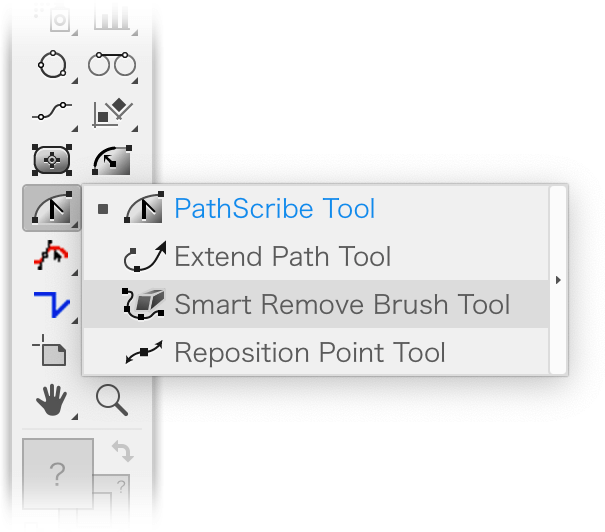Select the rounded rectangle dynamic shape tool
This screenshot has height=532, width=605.
point(52,160)
